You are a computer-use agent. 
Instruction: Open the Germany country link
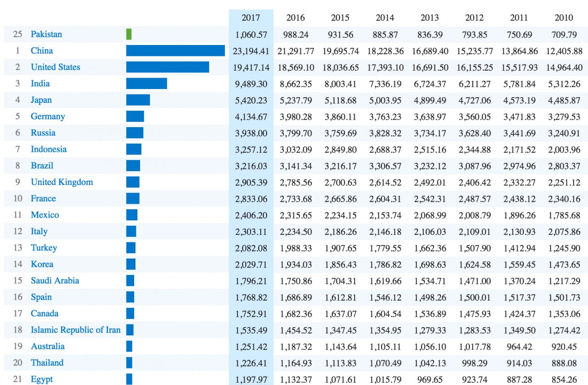[48, 117]
